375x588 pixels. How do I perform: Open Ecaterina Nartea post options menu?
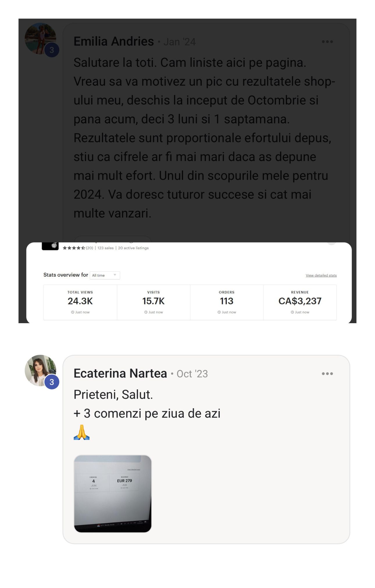click(x=327, y=374)
